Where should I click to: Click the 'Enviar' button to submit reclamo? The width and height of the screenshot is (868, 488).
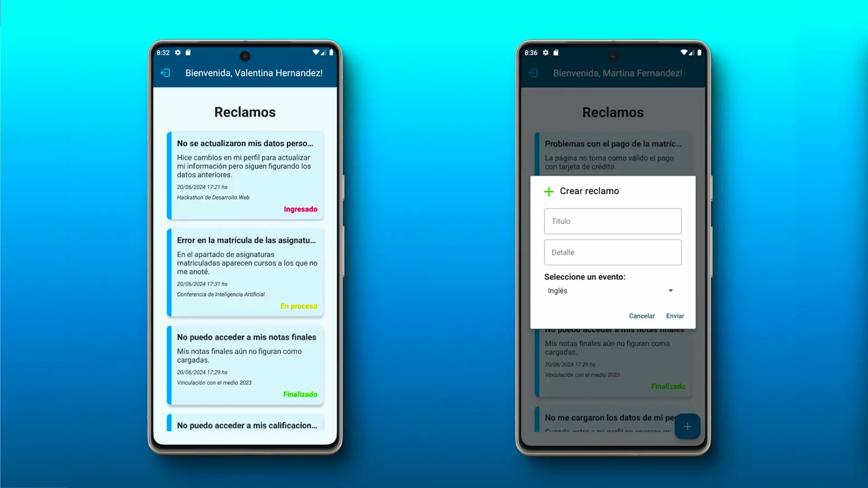(675, 316)
